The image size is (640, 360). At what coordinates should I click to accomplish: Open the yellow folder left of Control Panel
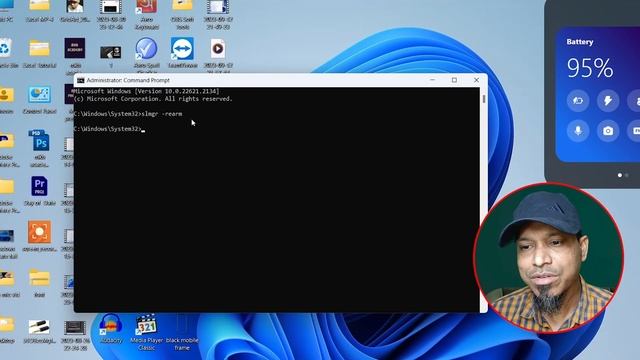[x=6, y=96]
